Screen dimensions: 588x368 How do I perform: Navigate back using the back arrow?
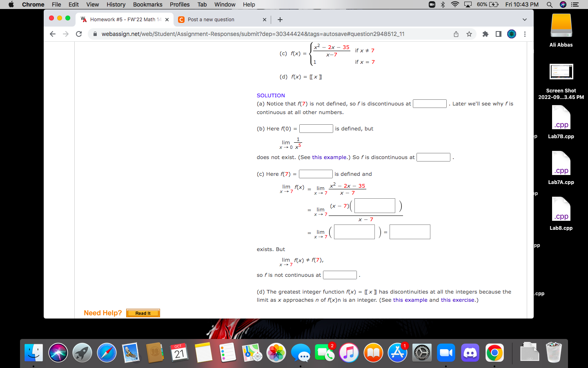(53, 34)
